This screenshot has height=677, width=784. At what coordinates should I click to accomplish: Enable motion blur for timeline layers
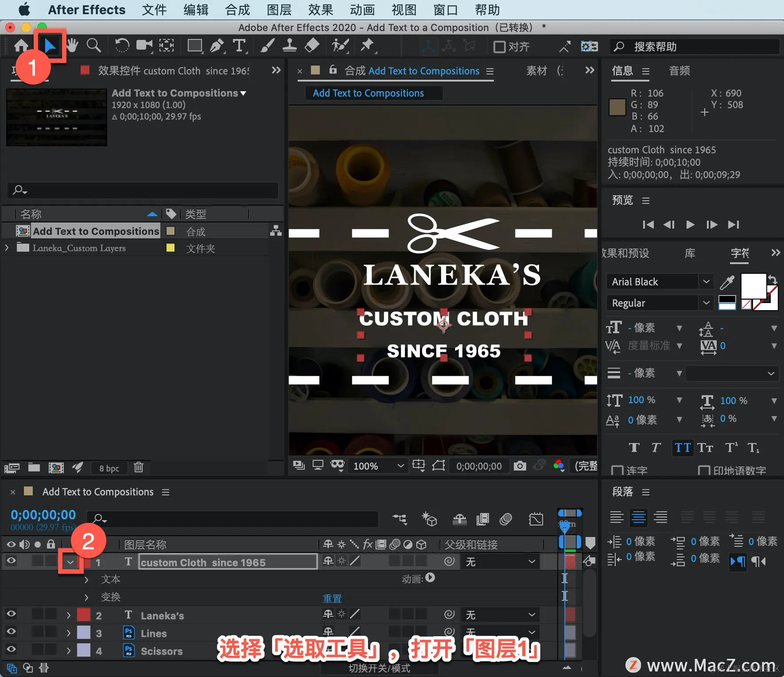point(506,519)
